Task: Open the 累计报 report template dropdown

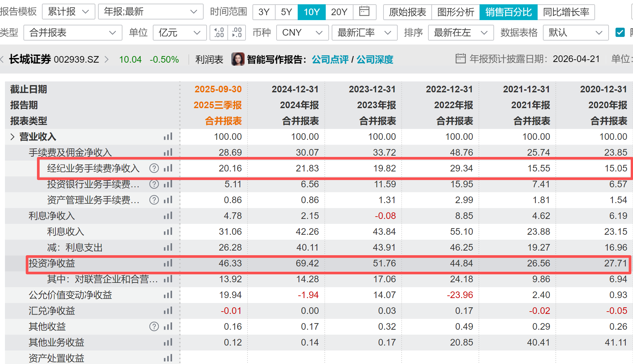Action: [x=68, y=12]
